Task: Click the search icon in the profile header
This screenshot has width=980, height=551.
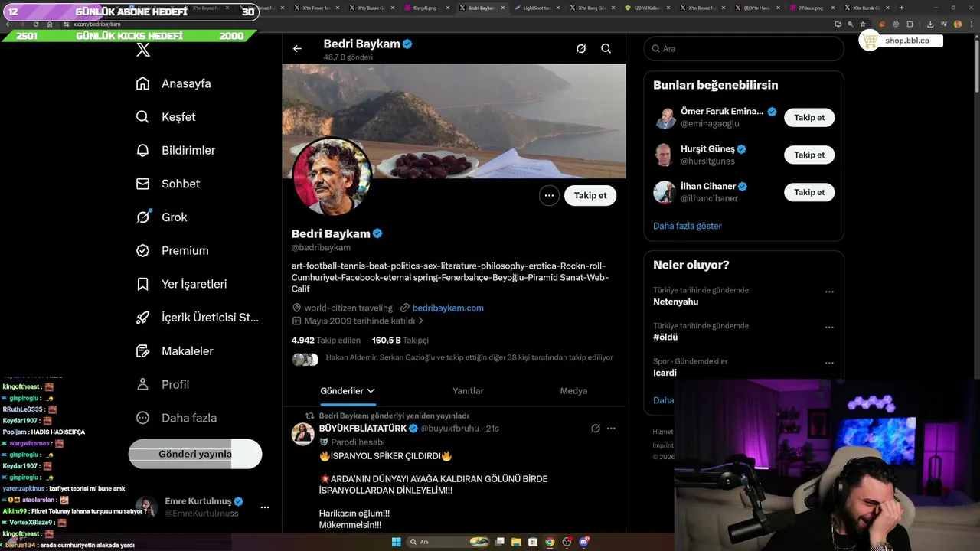Action: pyautogui.click(x=606, y=48)
